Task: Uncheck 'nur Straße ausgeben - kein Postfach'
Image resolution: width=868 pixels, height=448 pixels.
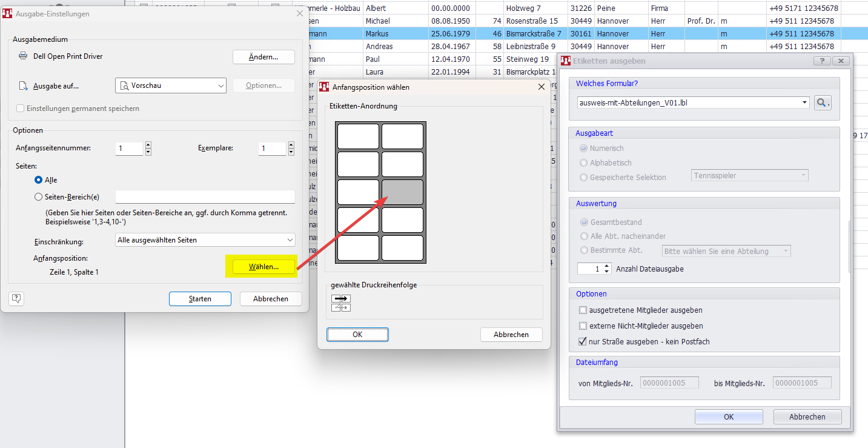Action: click(x=583, y=342)
